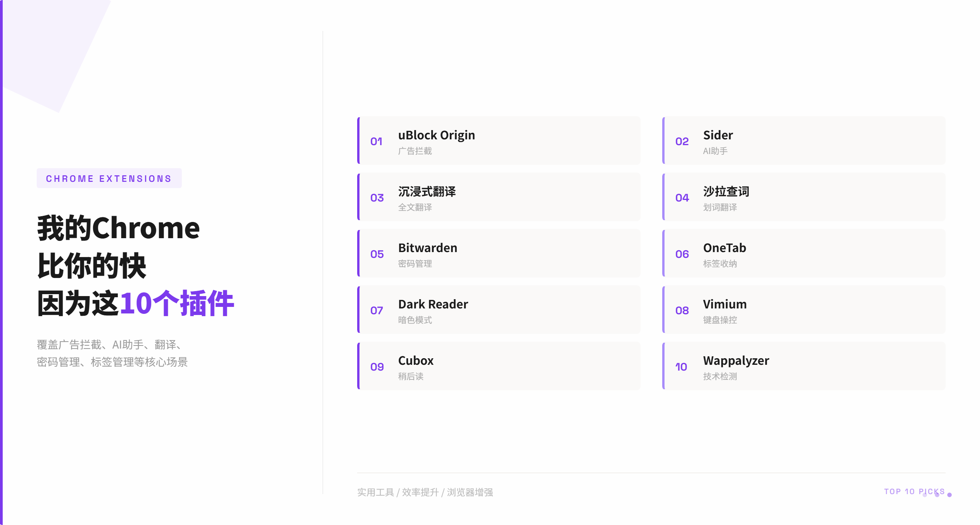Image resolution: width=980 pixels, height=525 pixels.
Task: Select the "密码管理" caption under Bitwarden
Action: (x=415, y=264)
